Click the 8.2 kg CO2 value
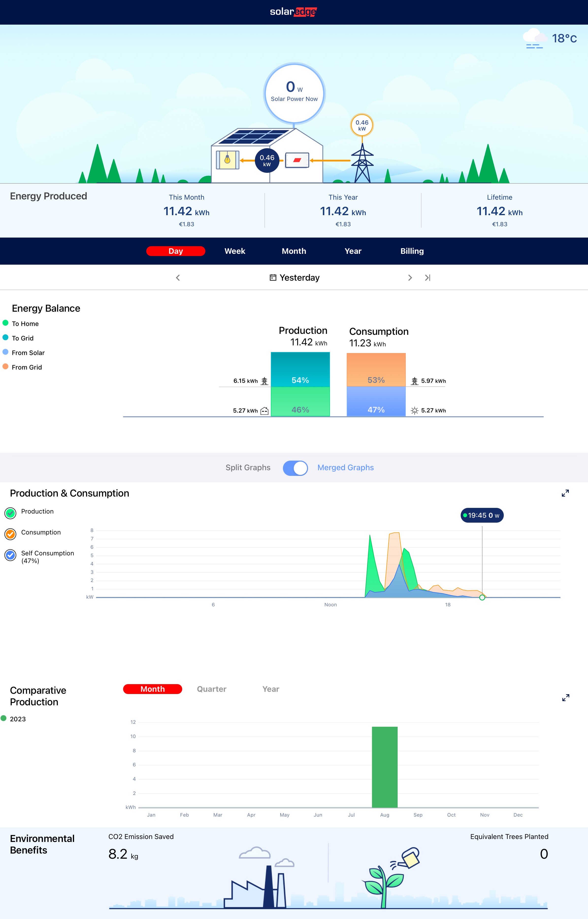Image resolution: width=588 pixels, height=919 pixels. [123, 854]
